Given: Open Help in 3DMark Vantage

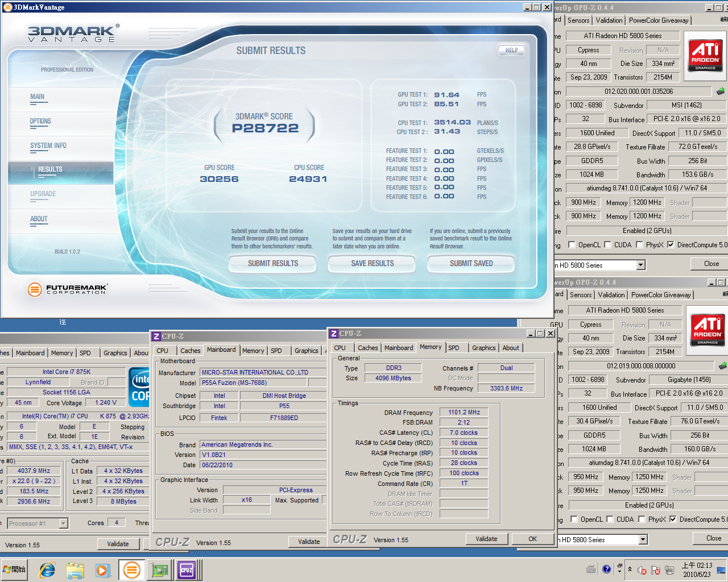Looking at the screenshot, I should tap(512, 50).
